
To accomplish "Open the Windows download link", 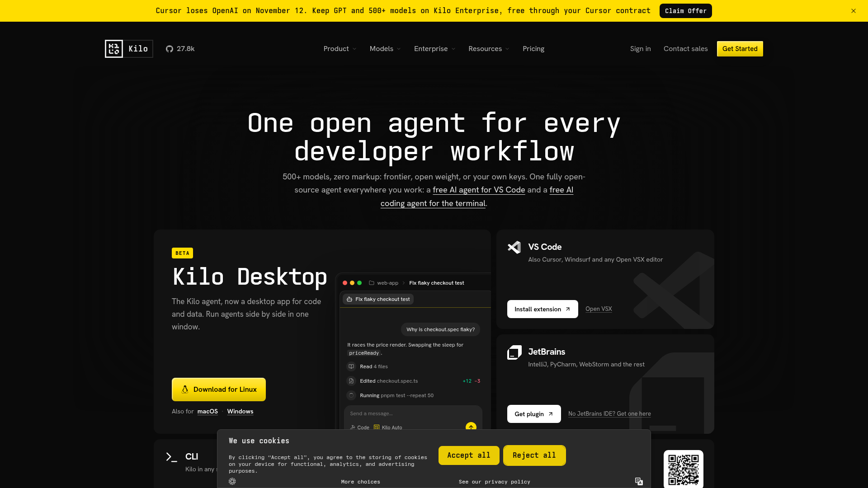I will pos(240,412).
